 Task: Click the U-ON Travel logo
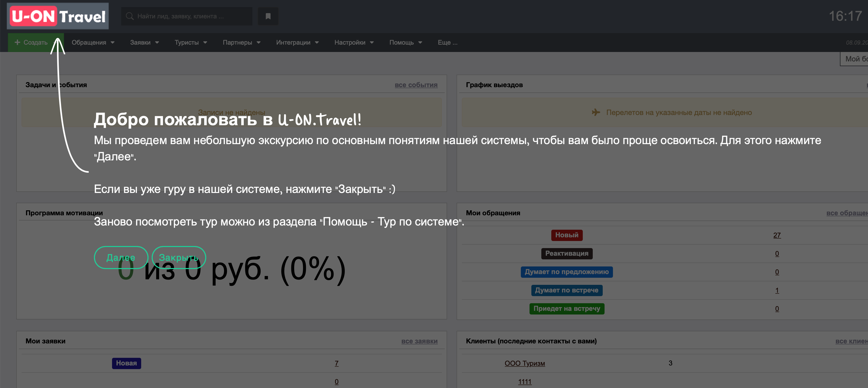(x=58, y=16)
